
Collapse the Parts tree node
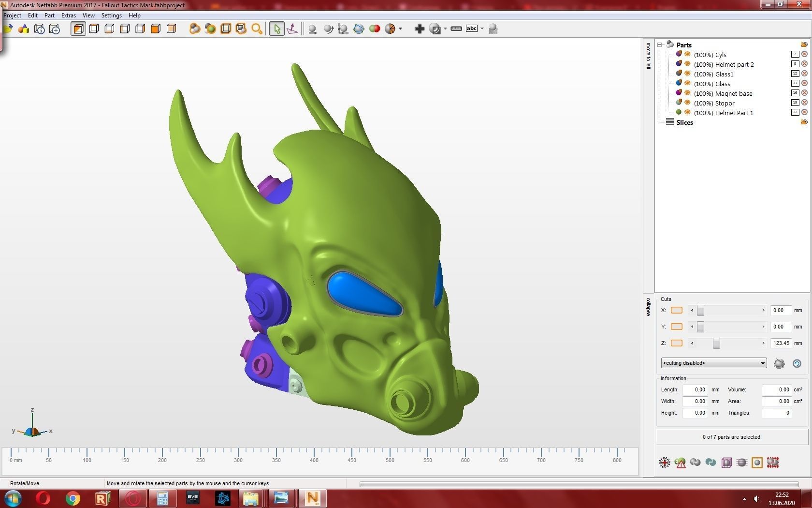(659, 45)
